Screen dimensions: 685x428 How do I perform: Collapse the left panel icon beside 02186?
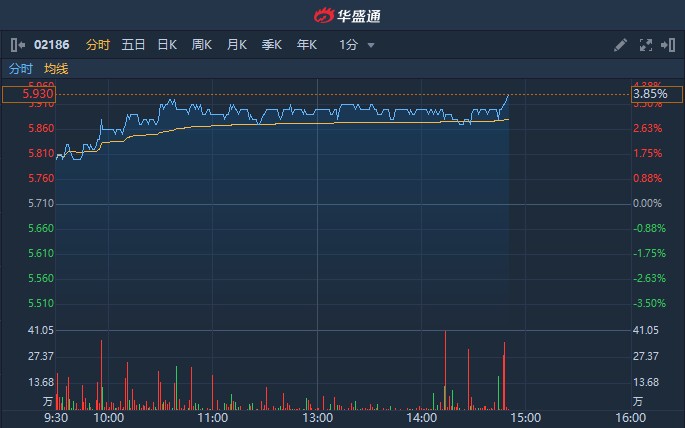point(18,45)
